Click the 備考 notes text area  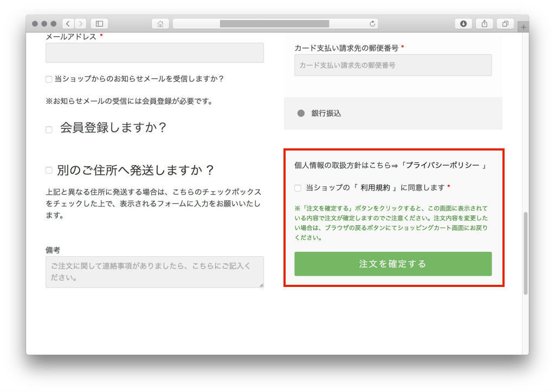tap(154, 271)
